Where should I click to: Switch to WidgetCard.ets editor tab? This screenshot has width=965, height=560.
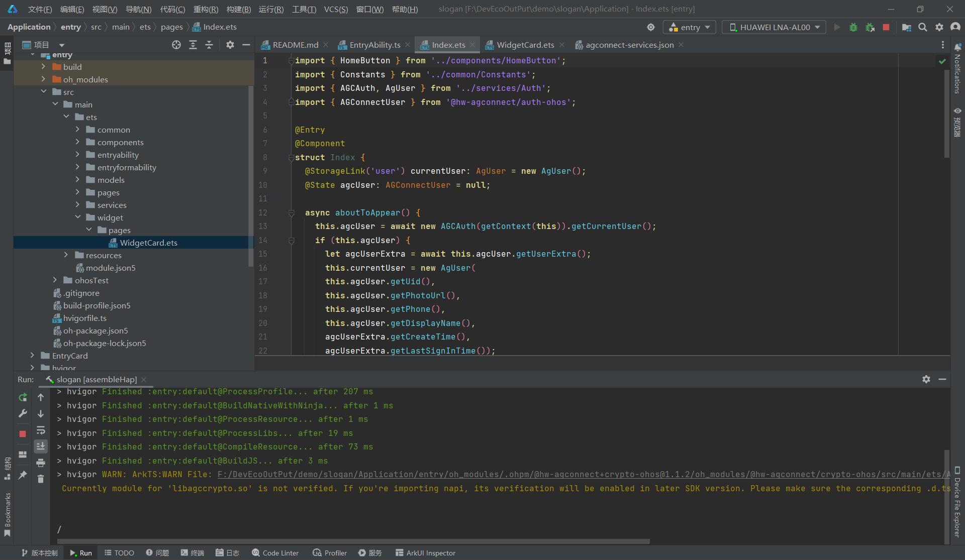pos(525,45)
